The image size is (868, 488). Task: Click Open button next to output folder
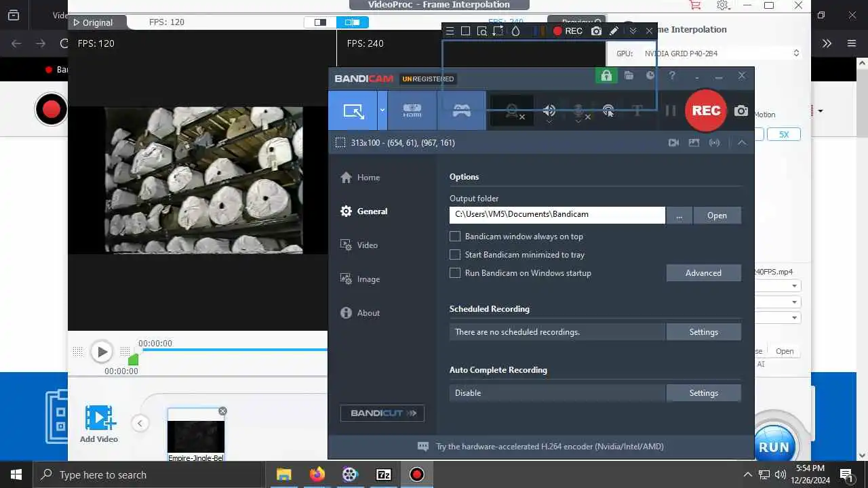pyautogui.click(x=717, y=216)
